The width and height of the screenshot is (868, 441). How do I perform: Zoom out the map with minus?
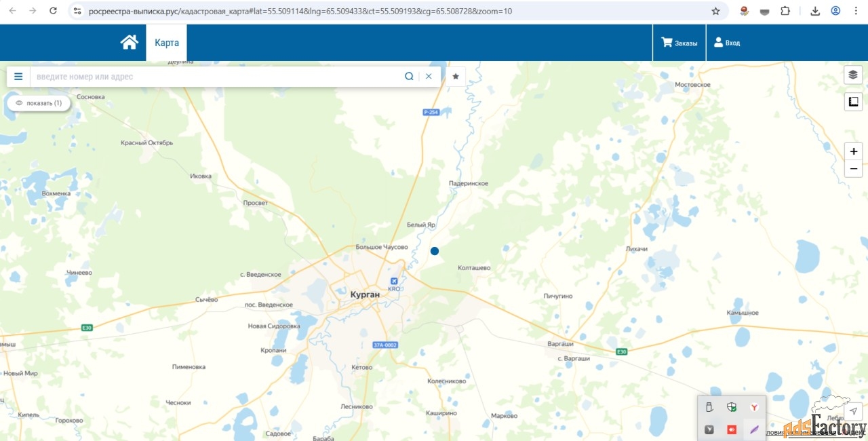click(853, 169)
